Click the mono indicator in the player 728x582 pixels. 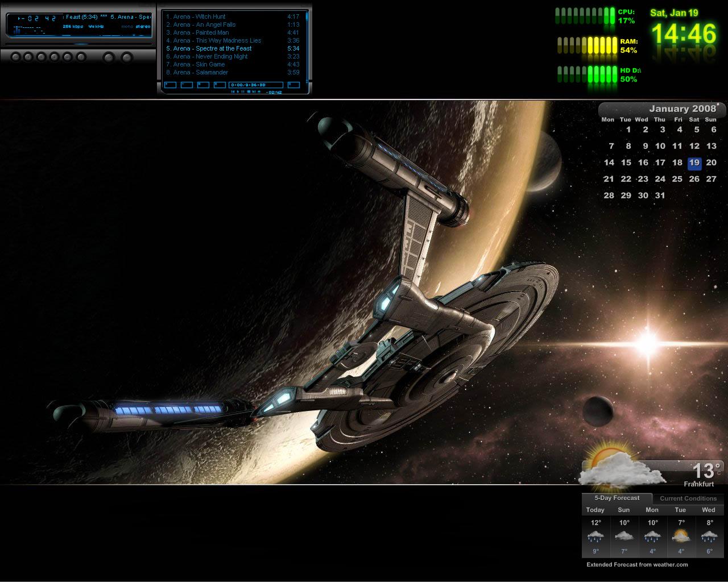(x=127, y=26)
